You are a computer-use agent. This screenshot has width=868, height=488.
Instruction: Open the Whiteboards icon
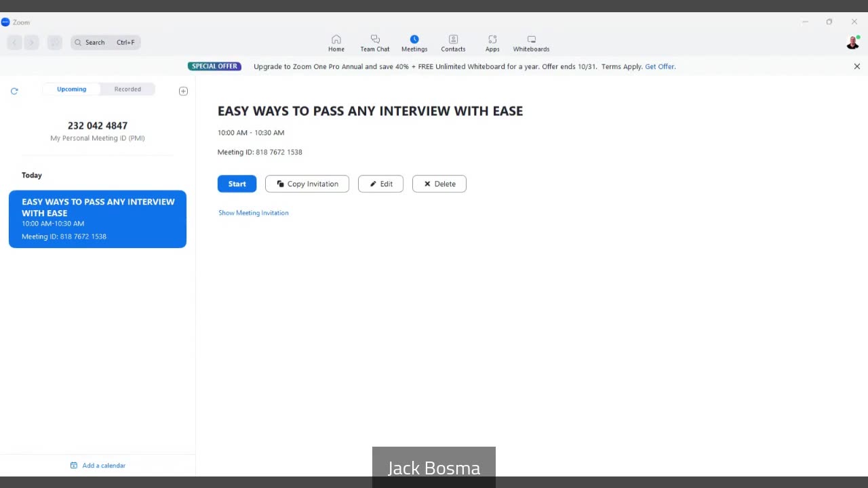pos(532,39)
